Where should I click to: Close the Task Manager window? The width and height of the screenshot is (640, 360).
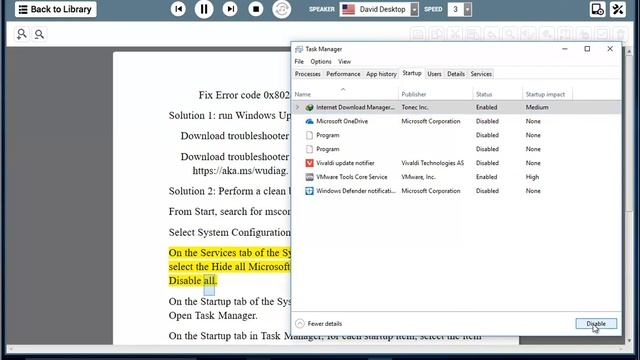610,49
